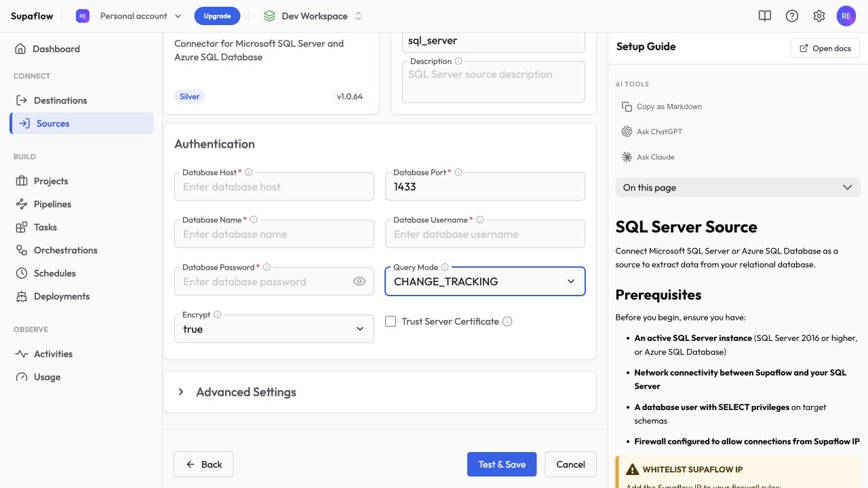This screenshot has height=488, width=868.
Task: Select Sources in sidebar
Action: coord(81,123)
